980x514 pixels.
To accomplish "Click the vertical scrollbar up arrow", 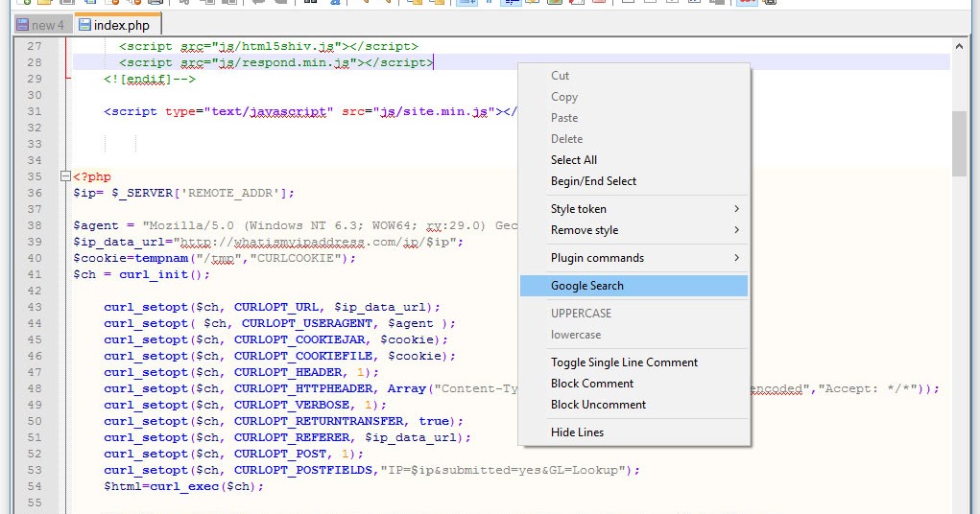I will tap(960, 46).
